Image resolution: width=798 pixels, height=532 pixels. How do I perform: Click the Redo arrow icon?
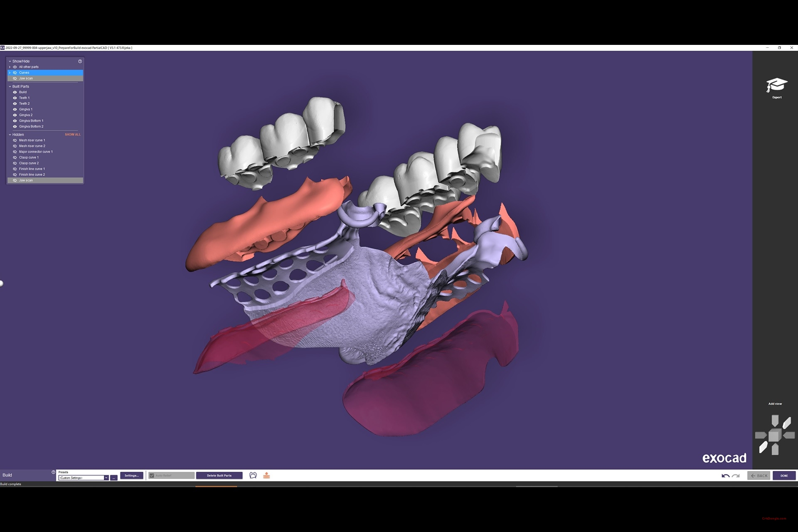[x=735, y=475]
